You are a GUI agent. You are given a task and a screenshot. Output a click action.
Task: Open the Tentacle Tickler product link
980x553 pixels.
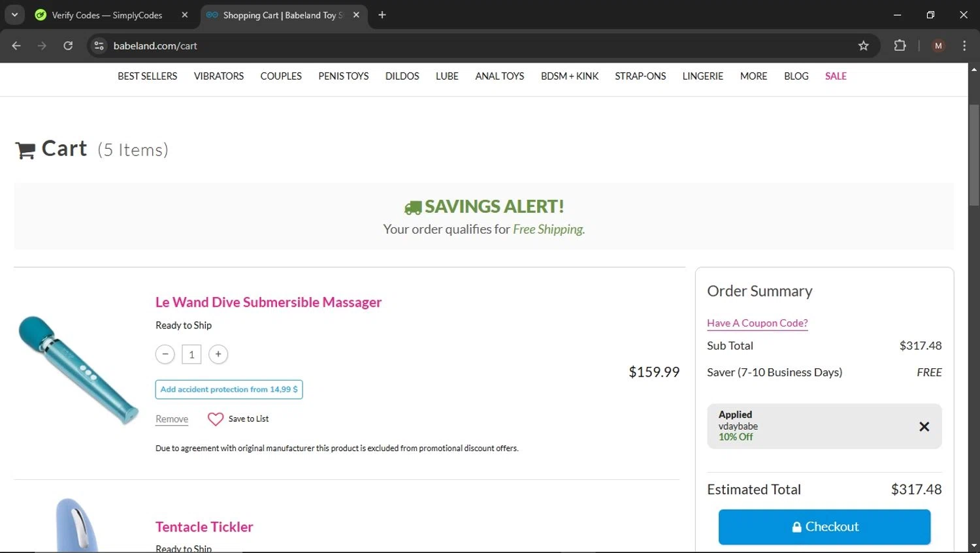(x=204, y=527)
